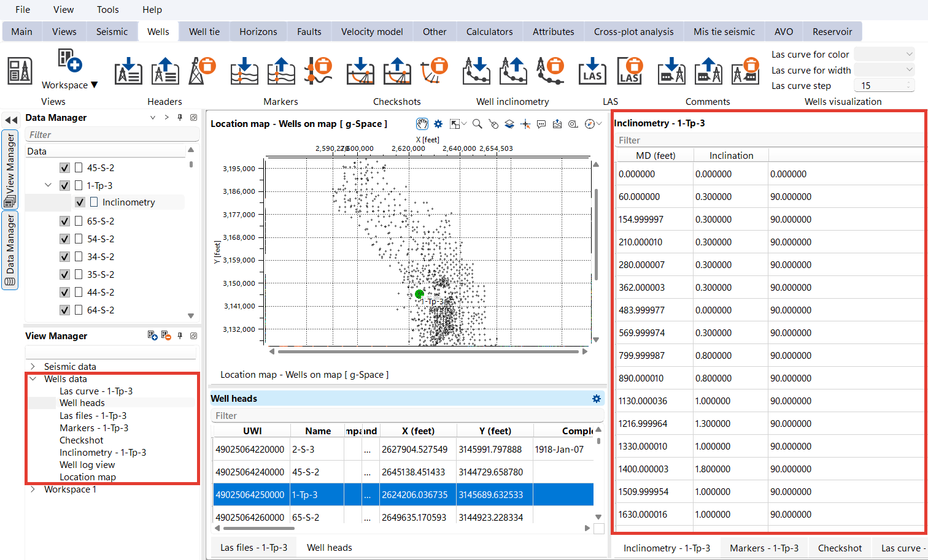928x560 pixels.
Task: Select the measuring tape tool on the map
Action: point(573,123)
